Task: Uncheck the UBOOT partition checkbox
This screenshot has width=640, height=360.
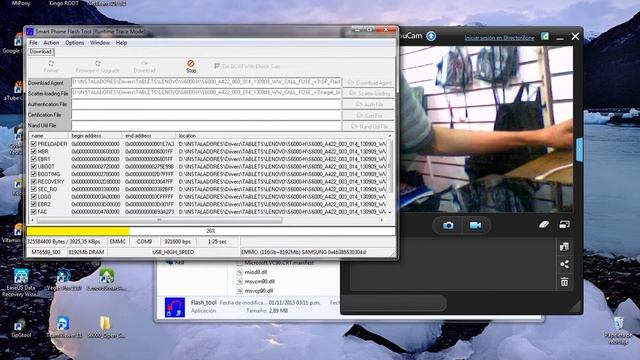Action: click(34, 167)
